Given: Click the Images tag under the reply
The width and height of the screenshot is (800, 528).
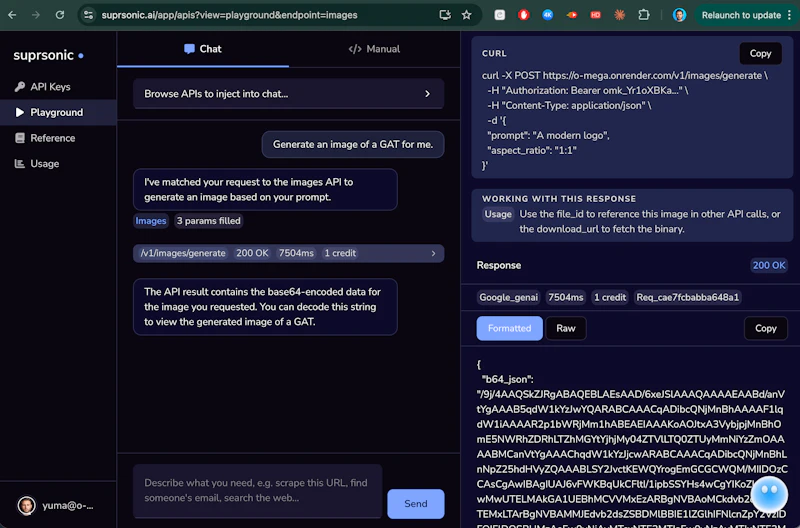Looking at the screenshot, I should pyautogui.click(x=151, y=221).
